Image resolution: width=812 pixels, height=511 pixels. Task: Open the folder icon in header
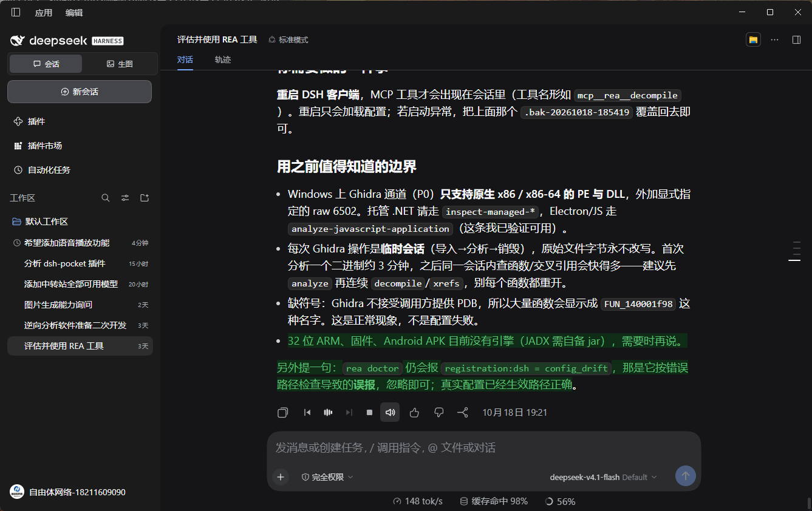click(x=754, y=39)
